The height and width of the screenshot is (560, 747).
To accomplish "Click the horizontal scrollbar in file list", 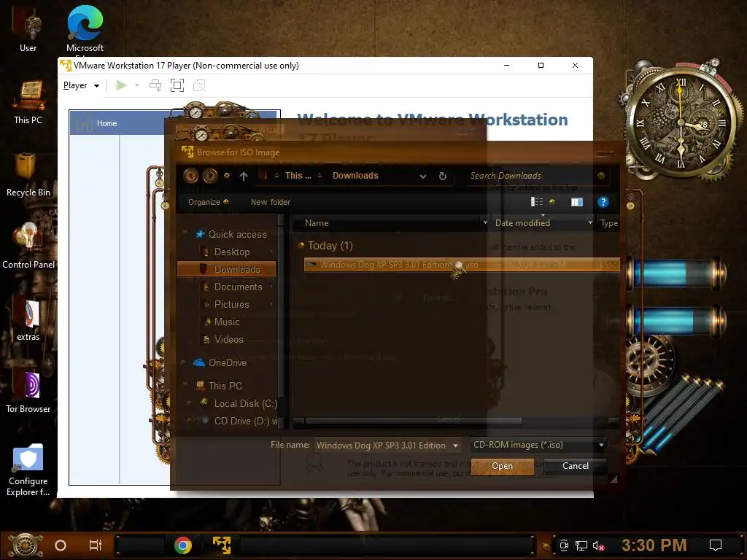I will tap(413, 421).
